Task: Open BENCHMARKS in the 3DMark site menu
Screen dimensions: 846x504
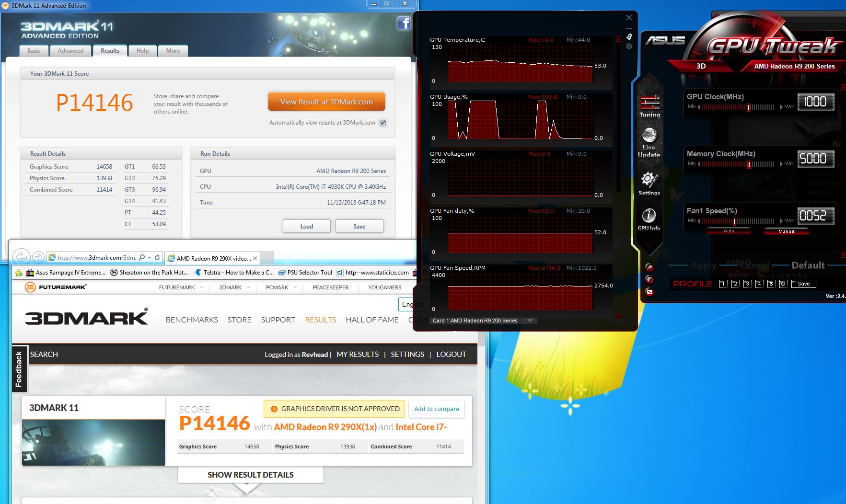Action: tap(192, 320)
